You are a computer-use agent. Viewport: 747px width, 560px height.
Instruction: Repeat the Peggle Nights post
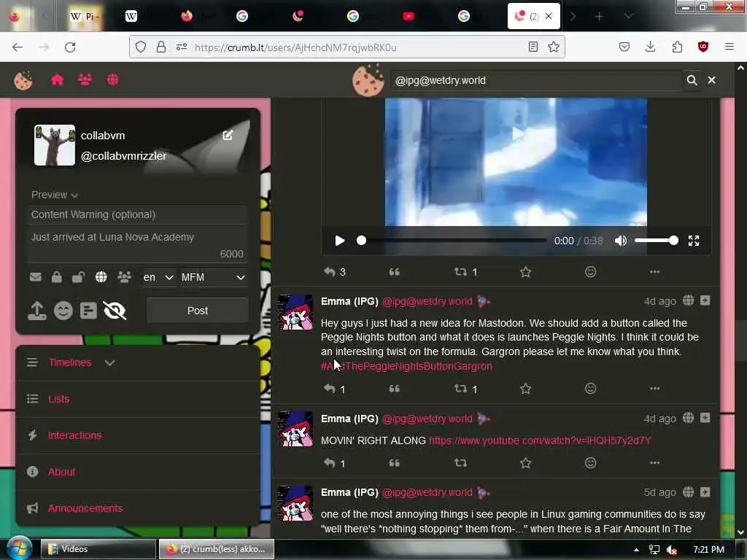click(460, 389)
